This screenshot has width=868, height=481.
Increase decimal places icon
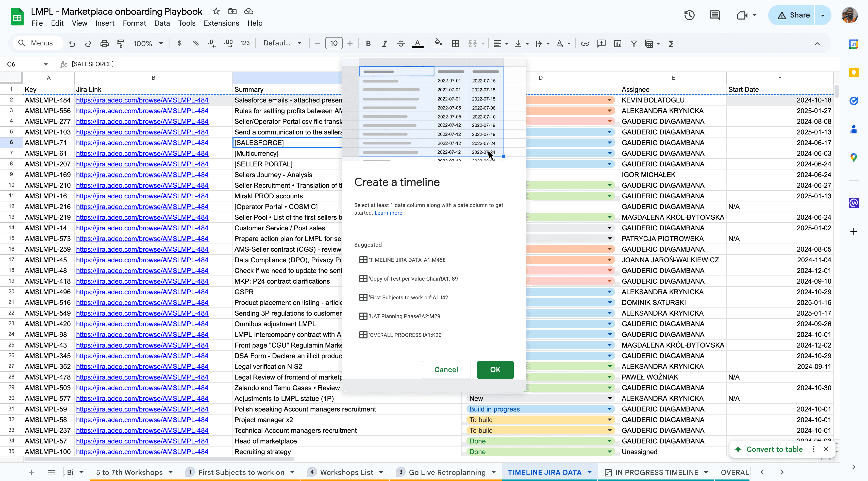[228, 43]
